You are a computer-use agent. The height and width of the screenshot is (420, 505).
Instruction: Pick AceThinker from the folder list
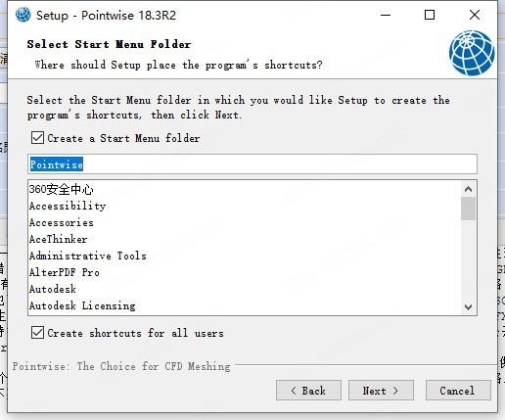click(x=59, y=239)
